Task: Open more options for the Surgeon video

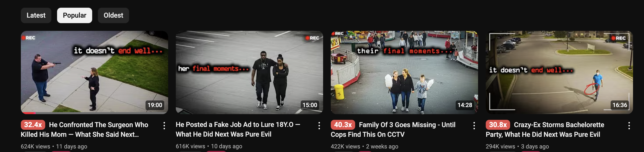Action: [164, 126]
